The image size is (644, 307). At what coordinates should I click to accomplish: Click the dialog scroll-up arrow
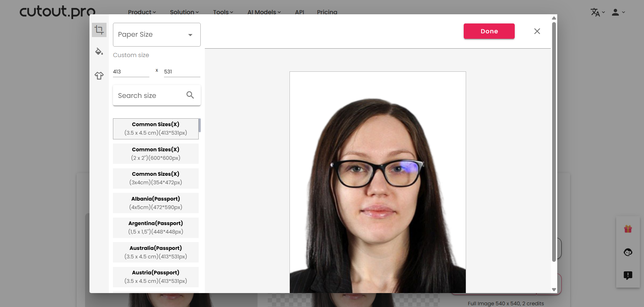[x=554, y=18]
